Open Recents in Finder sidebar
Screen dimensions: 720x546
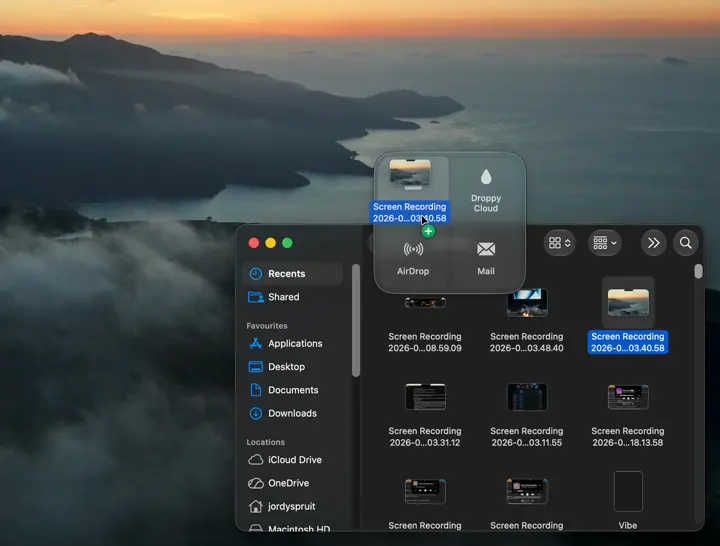tap(292, 274)
